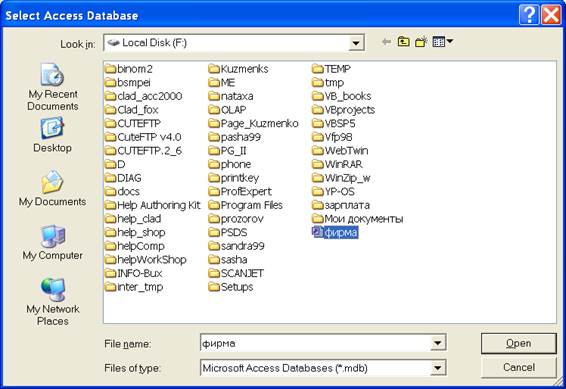Select the nataxa folder

tap(231, 96)
